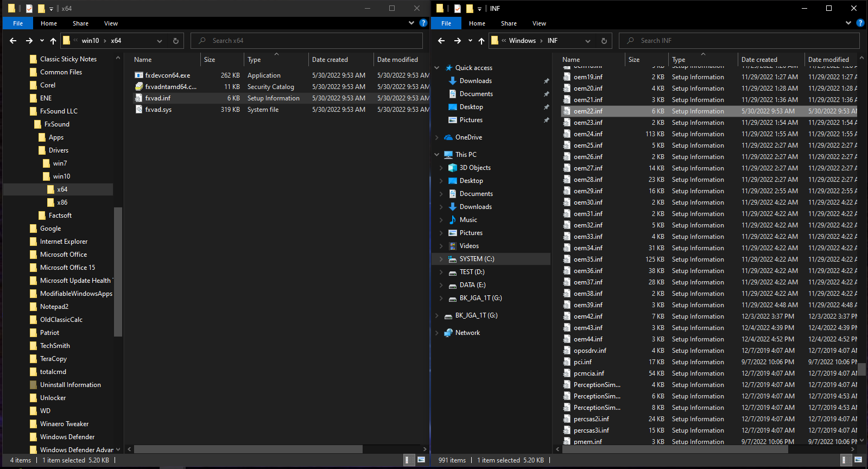
Task: Switch INF window to large icons view
Action: [x=858, y=460]
